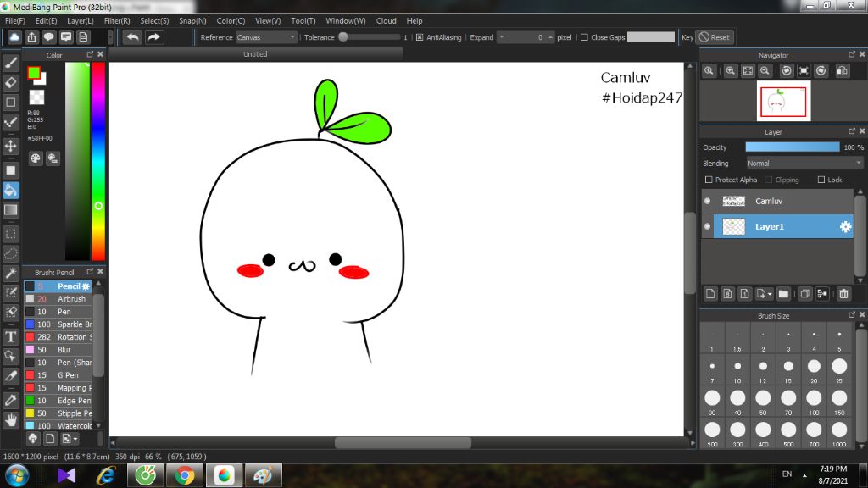The image size is (868, 488).
Task: Toggle the AntiAliasing checkbox
Action: tap(420, 37)
